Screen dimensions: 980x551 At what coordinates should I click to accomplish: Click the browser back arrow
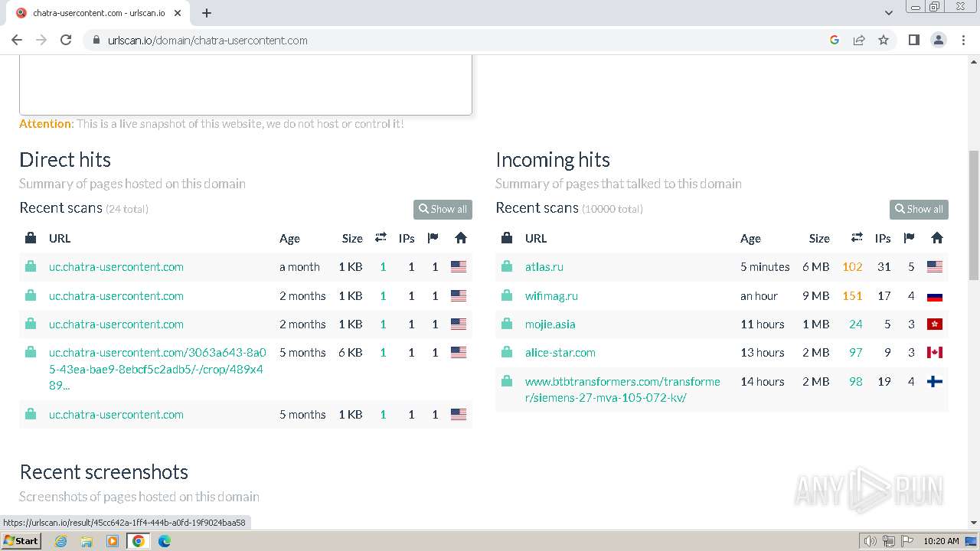click(x=17, y=40)
